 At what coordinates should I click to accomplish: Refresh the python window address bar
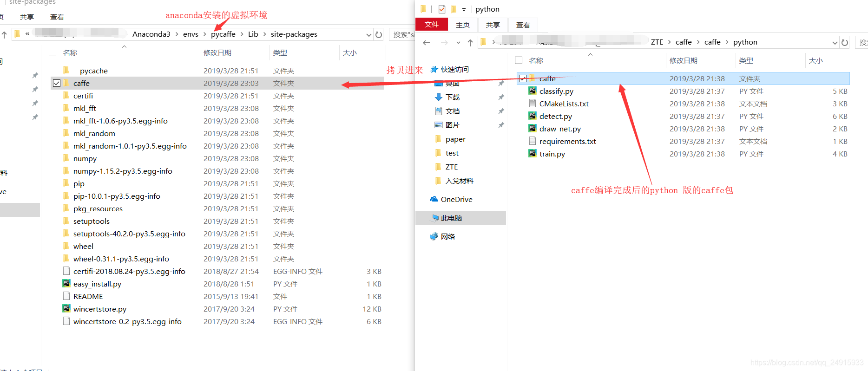coord(845,43)
